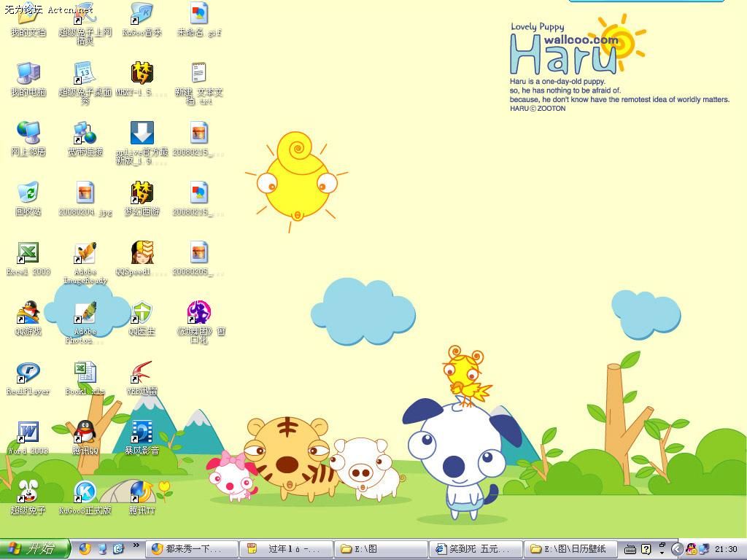This screenshot has width=747, height=560.
Task: Launch 梦幻西游 game shortcut
Action: (142, 198)
